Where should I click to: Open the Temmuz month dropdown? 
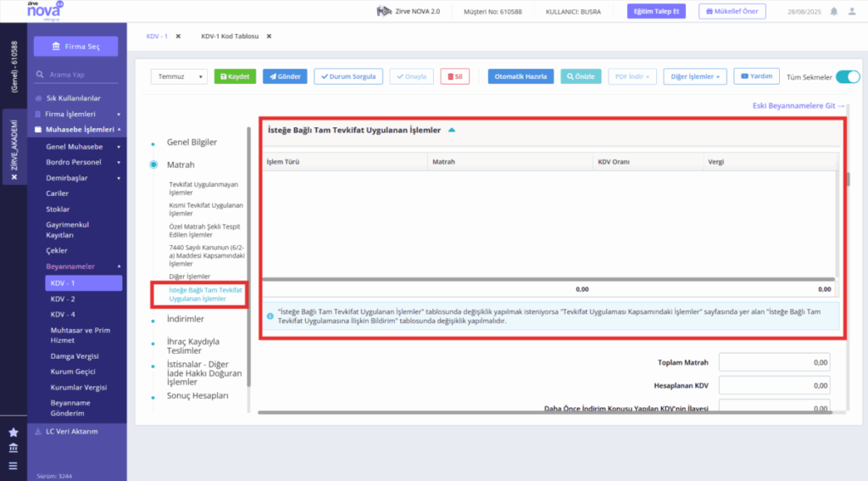click(179, 76)
